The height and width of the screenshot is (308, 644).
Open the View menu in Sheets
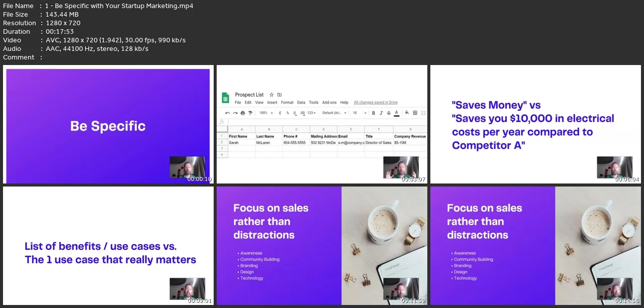tap(259, 102)
